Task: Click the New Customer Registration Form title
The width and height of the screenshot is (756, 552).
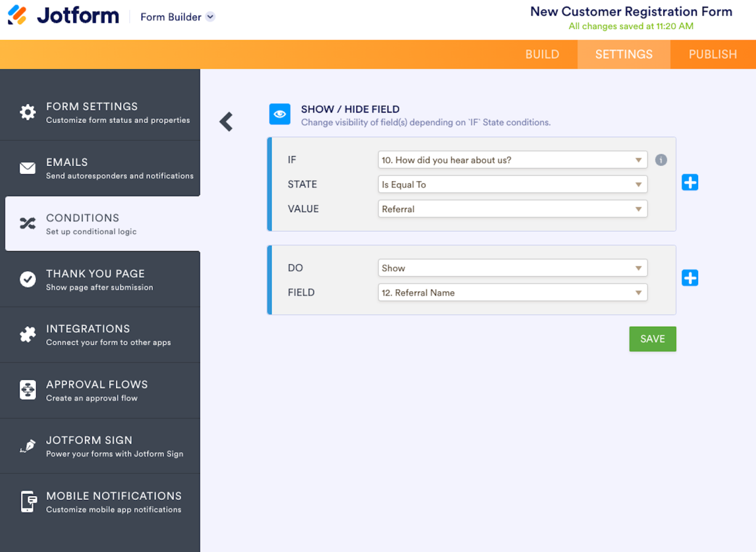Action: tap(631, 11)
